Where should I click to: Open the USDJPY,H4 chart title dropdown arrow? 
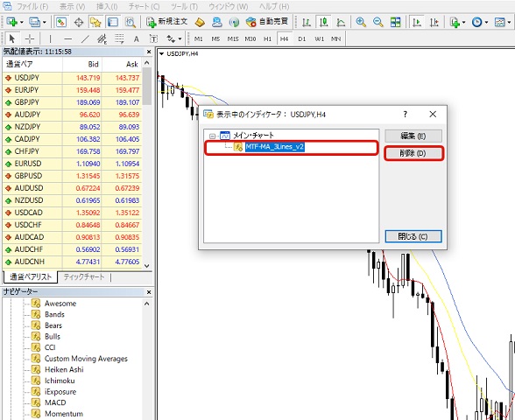(161, 54)
